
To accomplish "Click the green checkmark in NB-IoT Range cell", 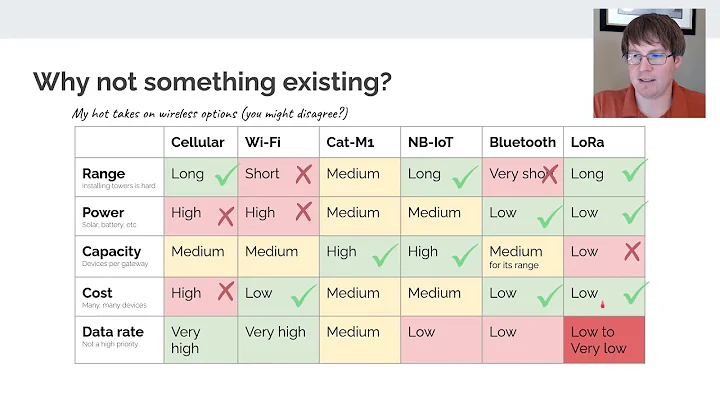I will pos(465,177).
